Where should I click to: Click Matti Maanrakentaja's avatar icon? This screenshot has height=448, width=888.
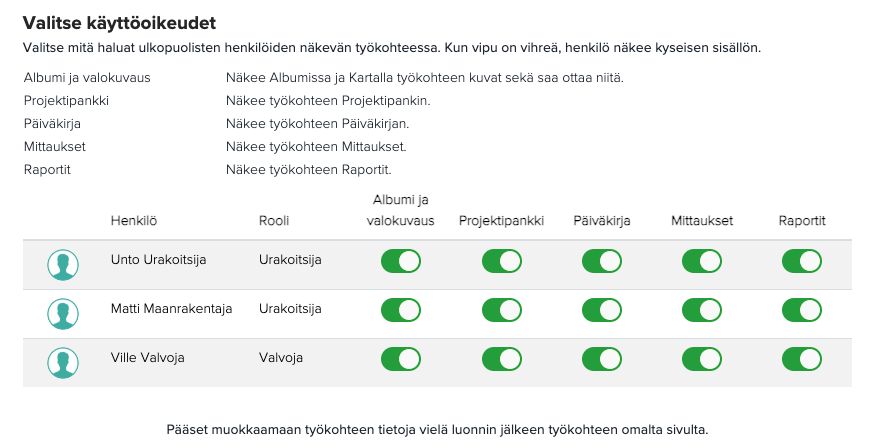pyautogui.click(x=63, y=314)
